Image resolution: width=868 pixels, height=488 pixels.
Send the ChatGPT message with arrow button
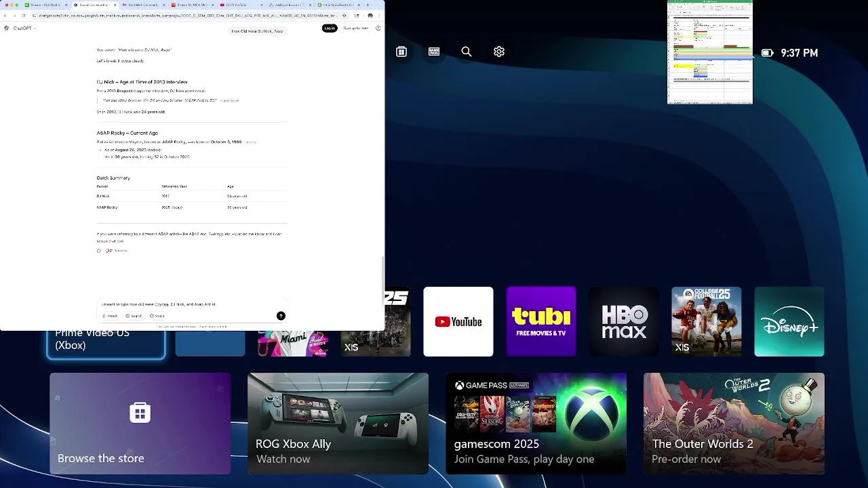[281, 316]
